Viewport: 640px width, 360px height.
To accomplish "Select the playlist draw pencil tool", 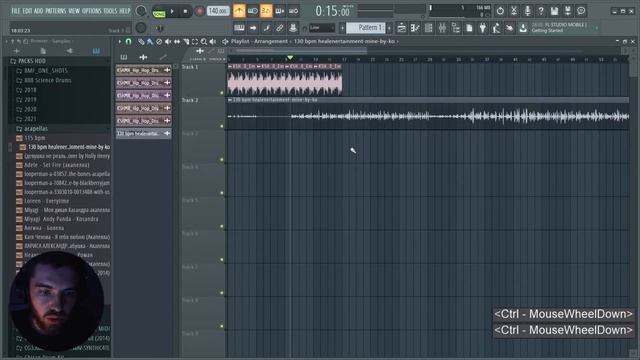I will click(141, 41).
